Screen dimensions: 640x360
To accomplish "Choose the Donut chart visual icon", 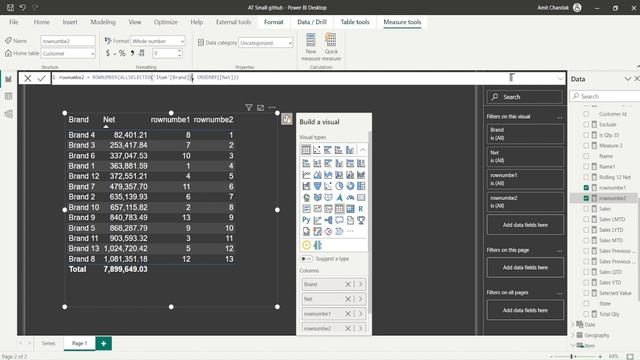I will point(350,186).
